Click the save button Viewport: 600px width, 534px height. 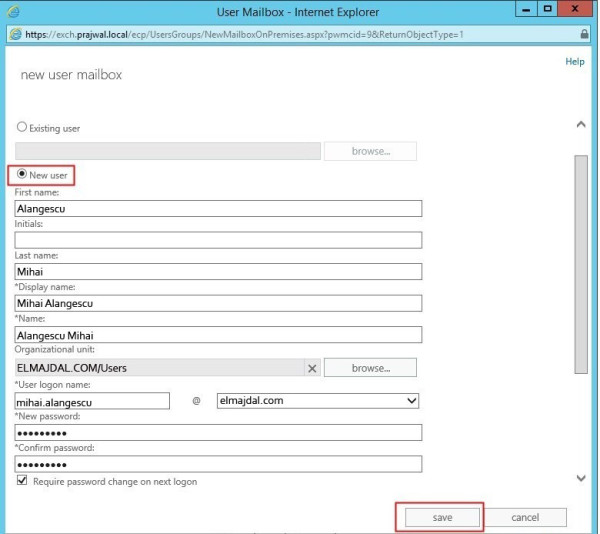pyautogui.click(x=441, y=518)
